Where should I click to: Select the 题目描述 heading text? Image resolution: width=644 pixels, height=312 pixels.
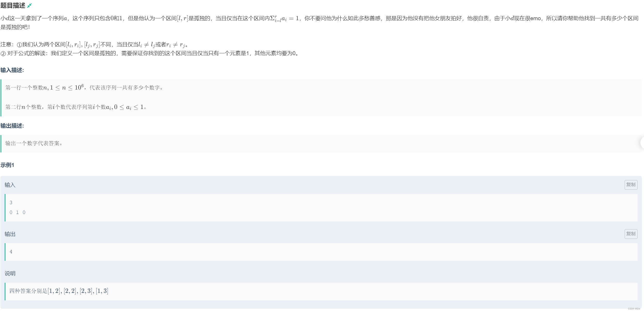[13, 5]
